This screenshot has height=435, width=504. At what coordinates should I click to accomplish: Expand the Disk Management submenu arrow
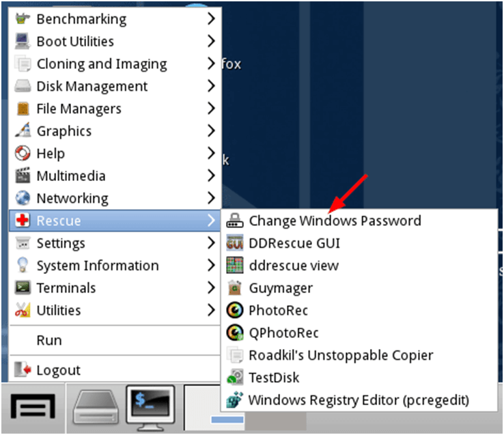coord(211,86)
